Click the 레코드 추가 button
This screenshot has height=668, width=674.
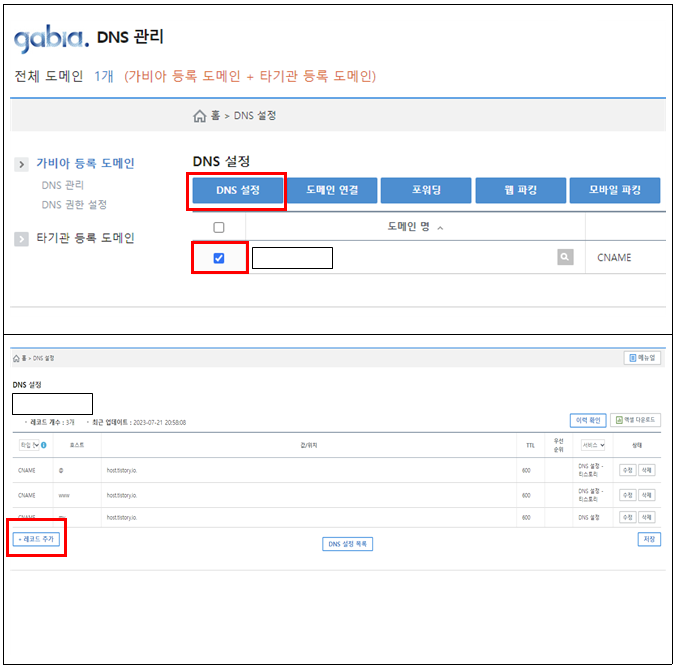(36, 539)
